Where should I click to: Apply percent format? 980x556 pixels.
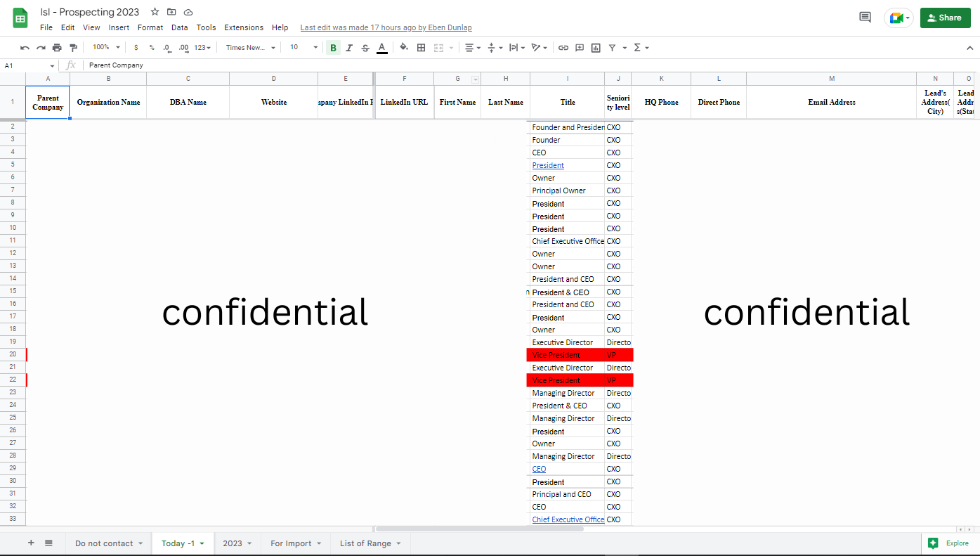click(x=152, y=48)
